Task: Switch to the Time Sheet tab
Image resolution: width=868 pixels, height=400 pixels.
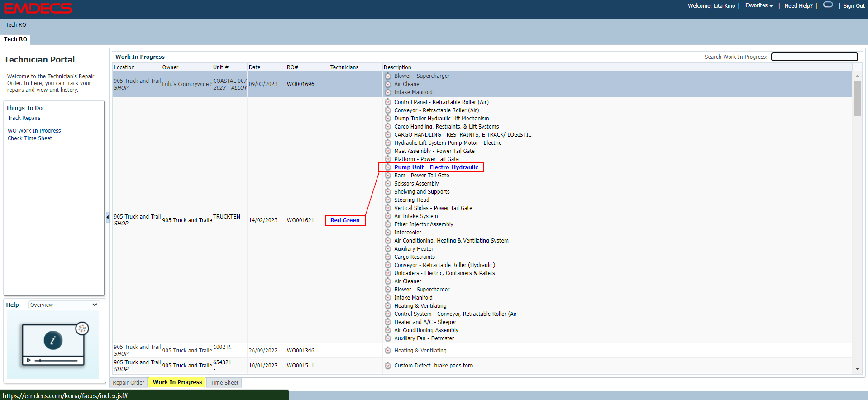Action: pyautogui.click(x=224, y=383)
